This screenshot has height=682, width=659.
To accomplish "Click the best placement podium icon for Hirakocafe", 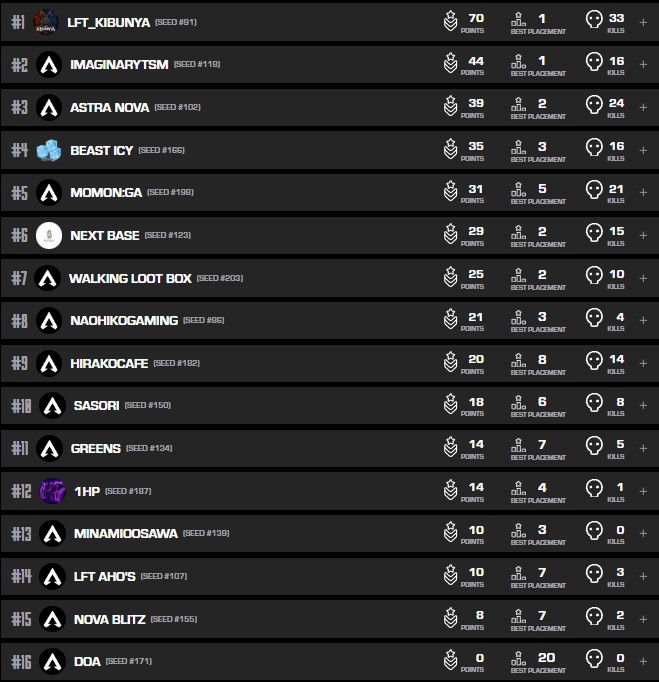I will [518, 362].
